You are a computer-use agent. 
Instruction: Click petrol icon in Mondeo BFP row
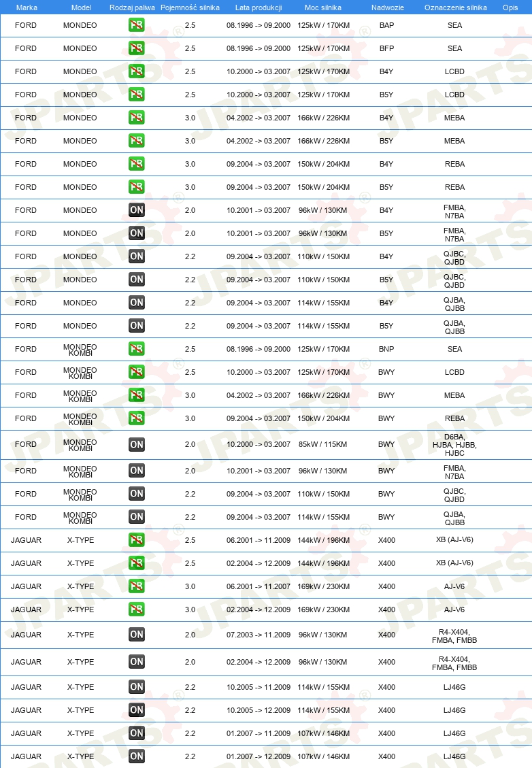[137, 48]
